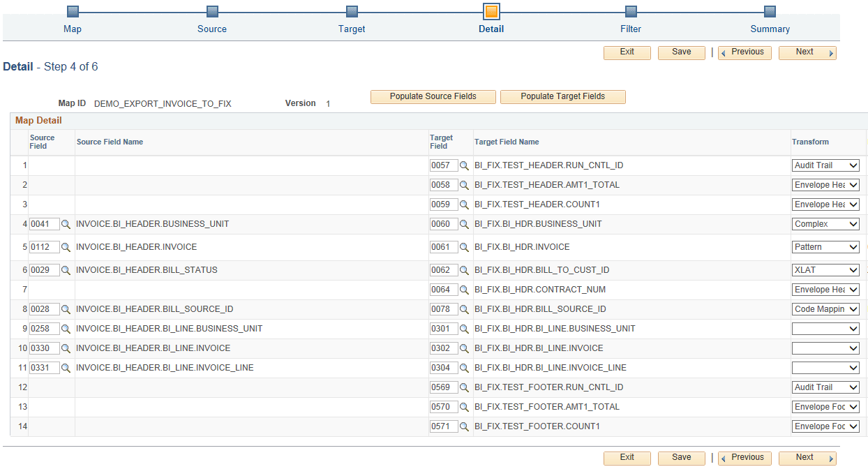Screen dimensions: 868x469
Task: Click Populate Target Fields button
Action: 563,97
